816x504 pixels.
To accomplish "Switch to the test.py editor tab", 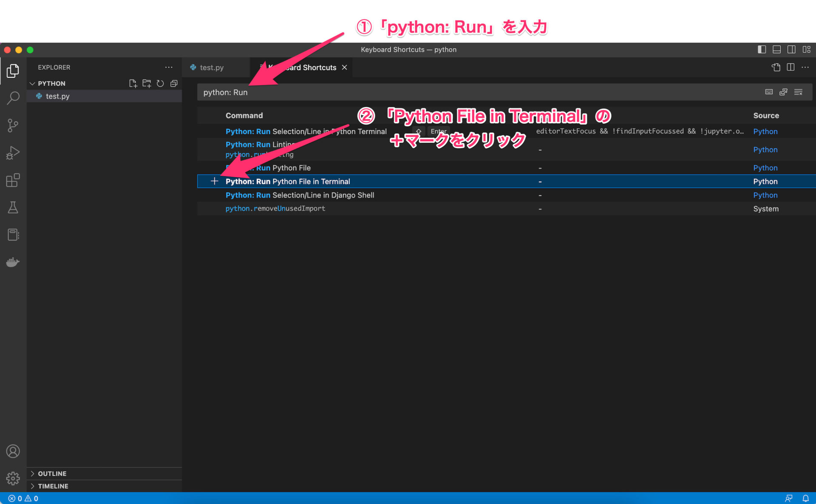I will [211, 67].
